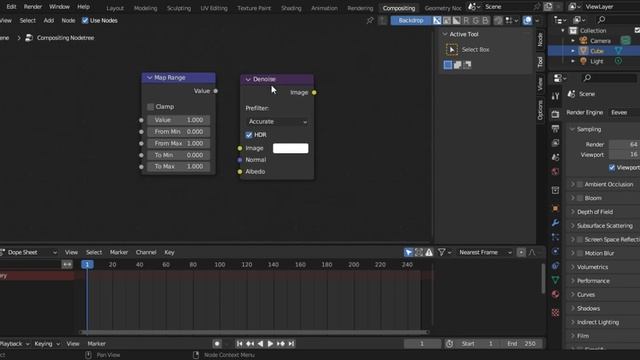Click the Light object icon in the outliner
This screenshot has width=640, height=360.
point(583,61)
